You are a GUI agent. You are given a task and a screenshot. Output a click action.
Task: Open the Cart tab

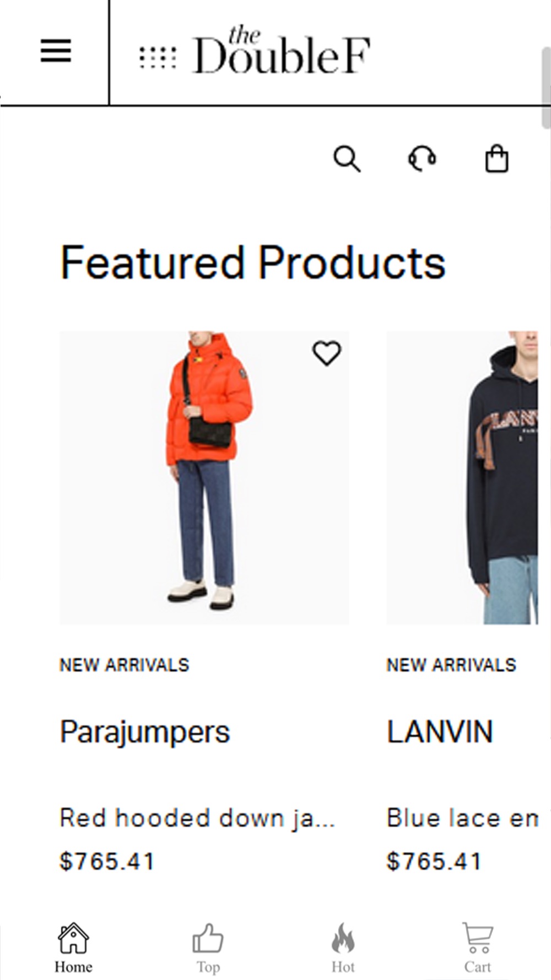click(x=477, y=949)
